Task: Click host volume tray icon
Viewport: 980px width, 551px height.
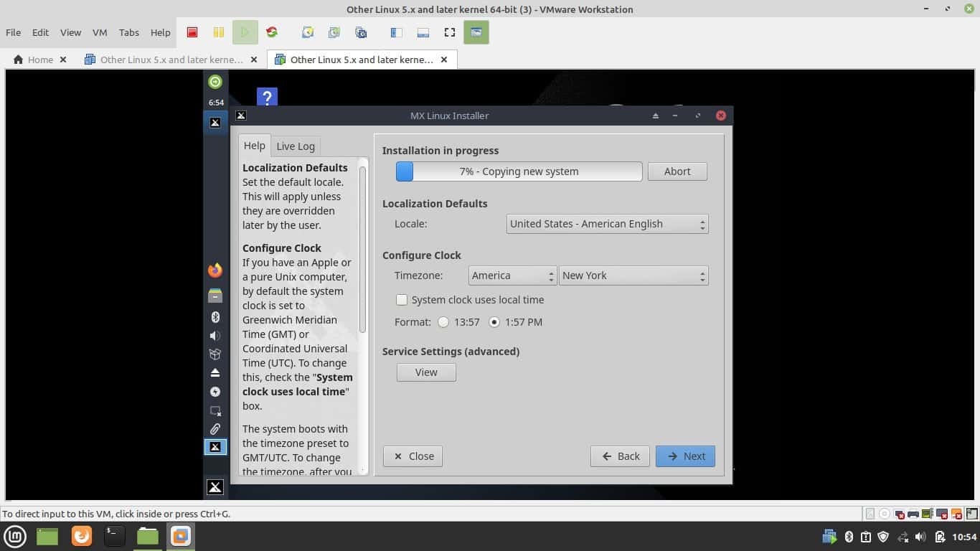Action: [x=920, y=537]
